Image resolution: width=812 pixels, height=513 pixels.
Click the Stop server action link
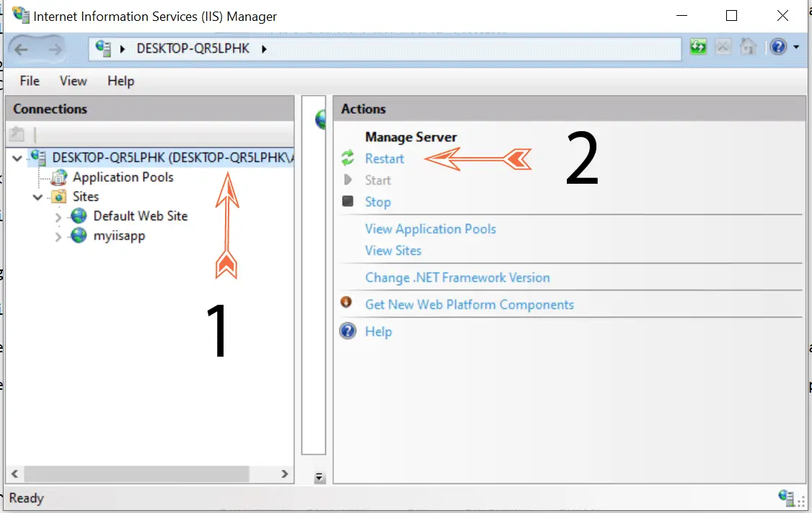378,202
